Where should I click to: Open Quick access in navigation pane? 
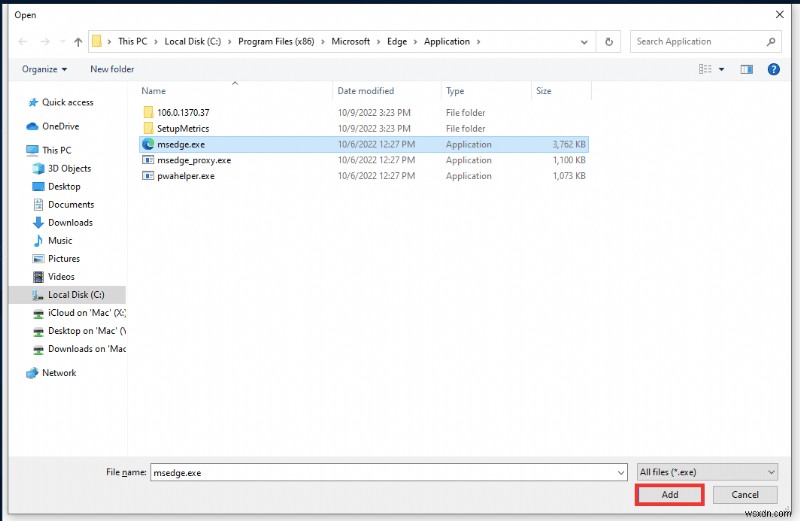(67, 102)
